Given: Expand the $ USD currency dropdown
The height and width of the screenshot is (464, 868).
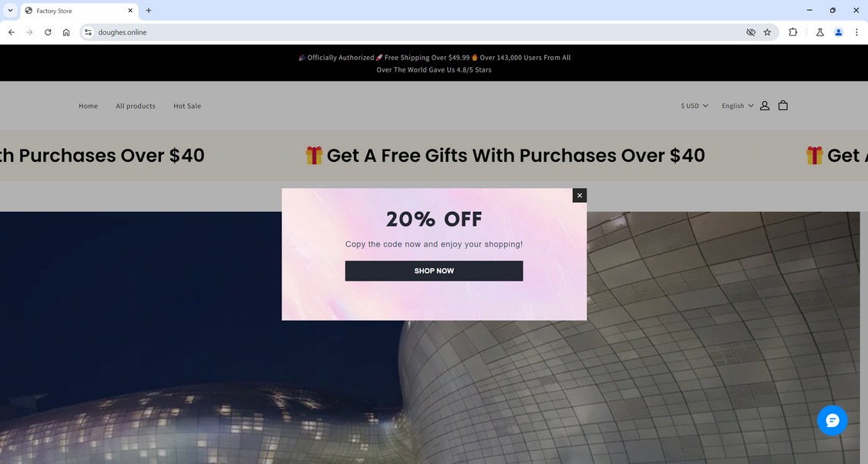Looking at the screenshot, I should pyautogui.click(x=695, y=106).
